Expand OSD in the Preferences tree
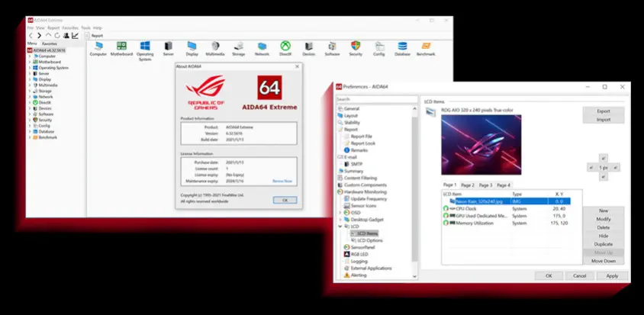The image size is (644, 315). point(339,213)
